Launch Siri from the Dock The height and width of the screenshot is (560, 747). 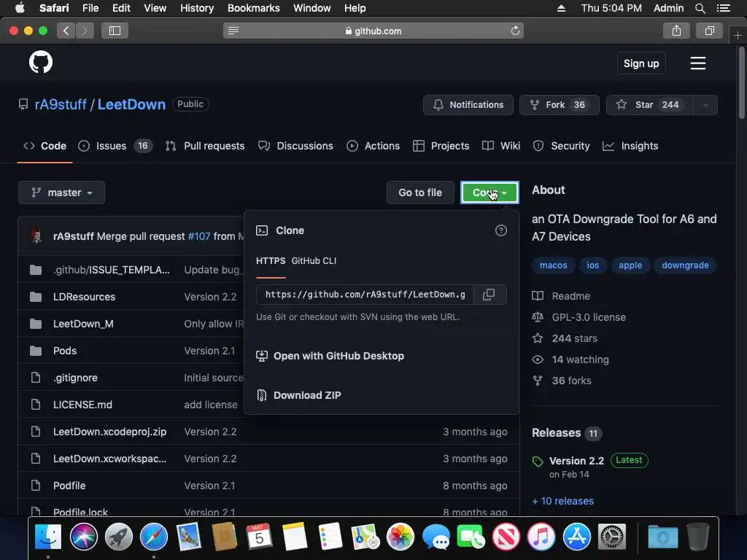point(83,536)
